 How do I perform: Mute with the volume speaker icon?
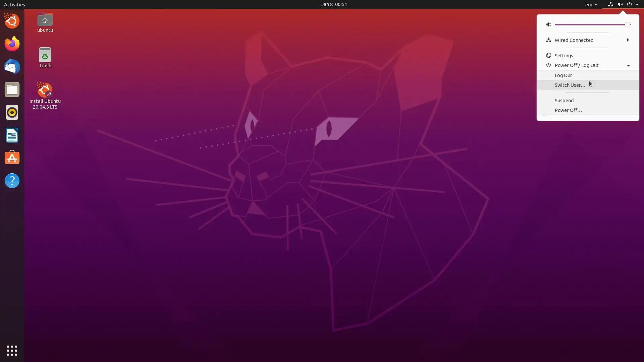coord(548,24)
